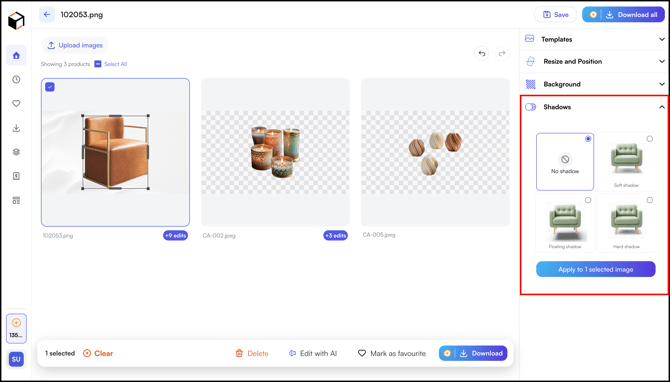Click the Templates panel icon

530,39
